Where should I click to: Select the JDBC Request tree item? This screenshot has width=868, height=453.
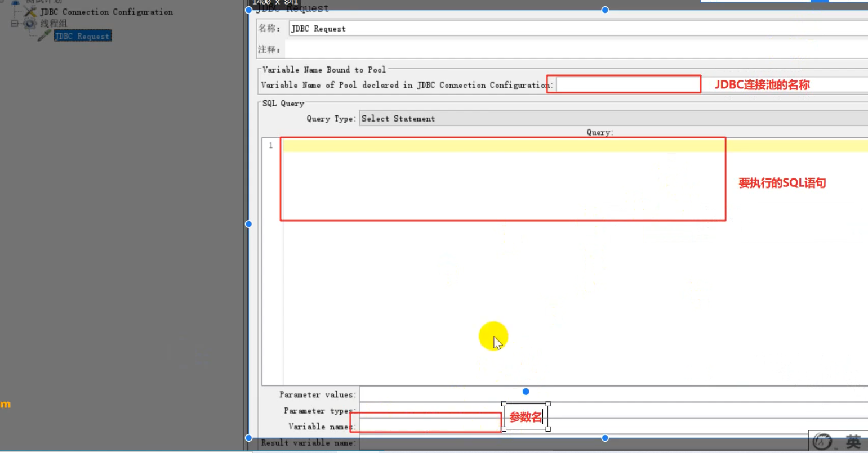pos(82,36)
